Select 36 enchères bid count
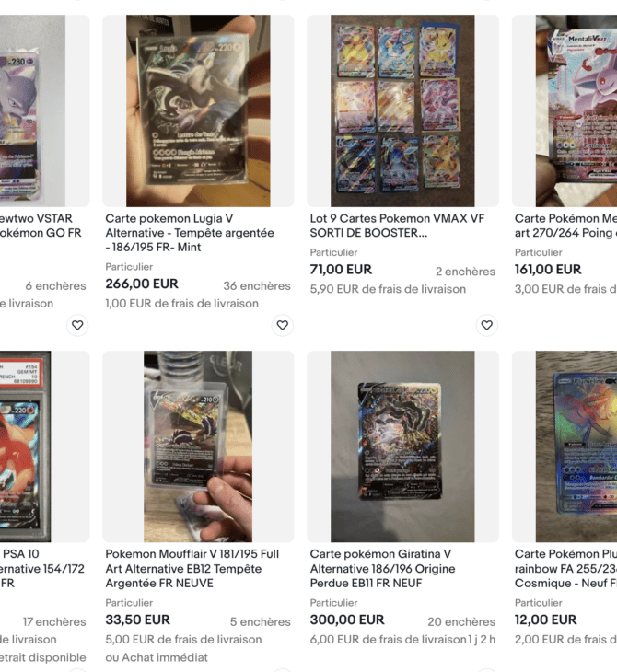This screenshot has height=672, width=617. [257, 286]
